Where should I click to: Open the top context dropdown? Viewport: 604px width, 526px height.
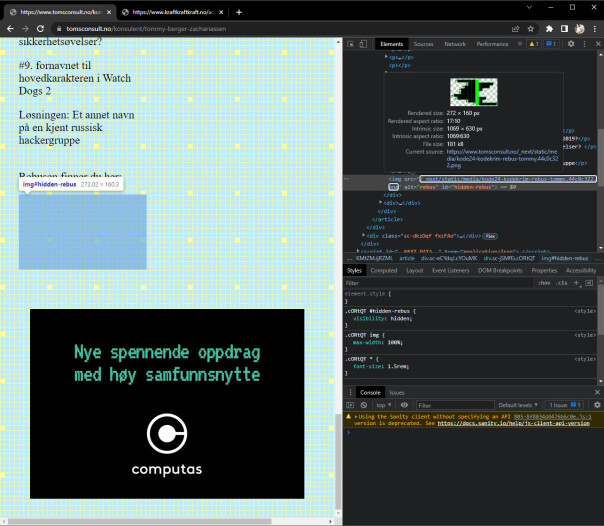[384, 405]
